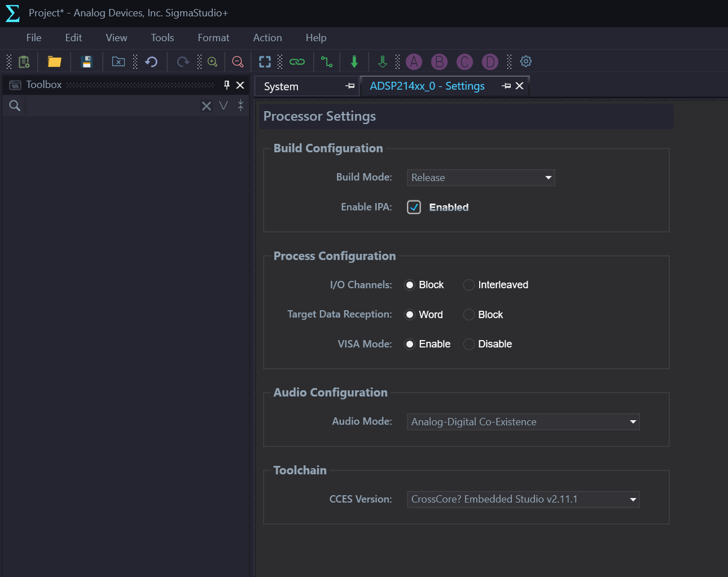Screen dimensions: 728x577
Task: Select Enable for VISA Mode
Action: 410,344
